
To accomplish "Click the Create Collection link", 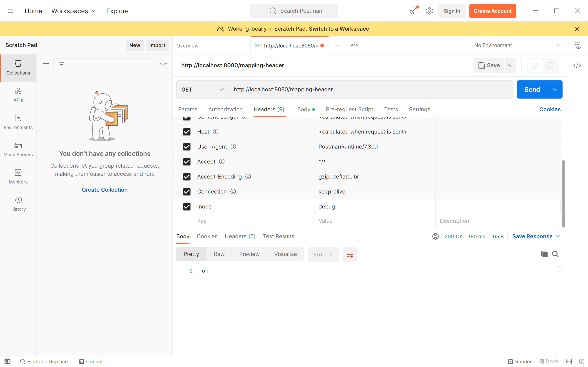I will pyautogui.click(x=105, y=190).
